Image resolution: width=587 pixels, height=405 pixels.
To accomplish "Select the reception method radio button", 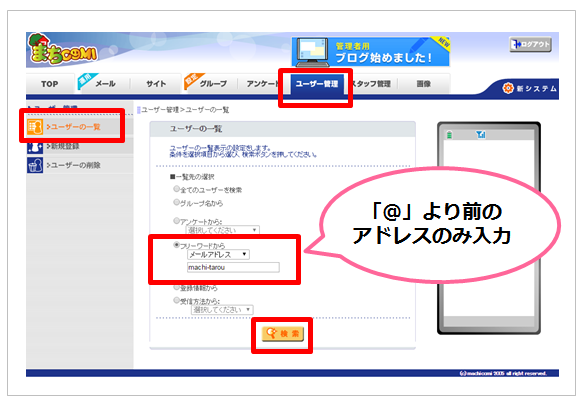I will click(x=176, y=300).
